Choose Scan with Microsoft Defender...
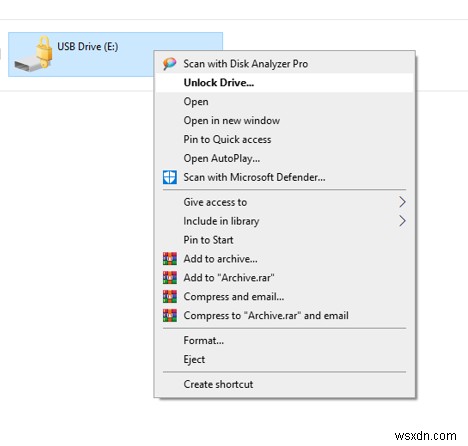The image size is (468, 446). coord(285,177)
